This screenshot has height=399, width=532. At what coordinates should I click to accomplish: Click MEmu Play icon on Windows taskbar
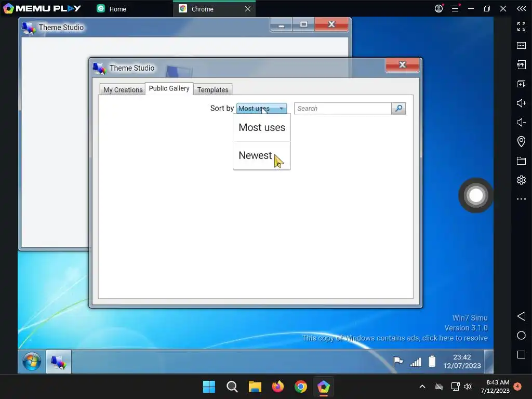[323, 387]
